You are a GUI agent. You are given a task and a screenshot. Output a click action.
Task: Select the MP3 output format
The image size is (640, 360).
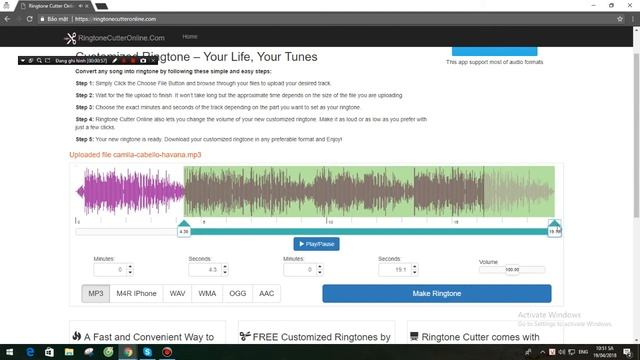click(x=96, y=293)
